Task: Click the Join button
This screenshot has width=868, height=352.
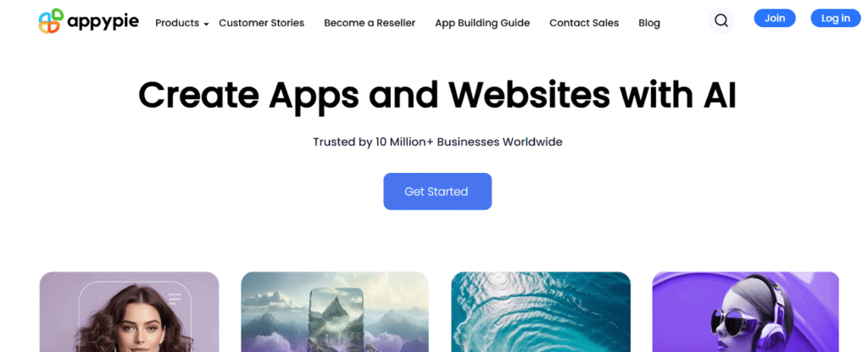Action: (775, 19)
